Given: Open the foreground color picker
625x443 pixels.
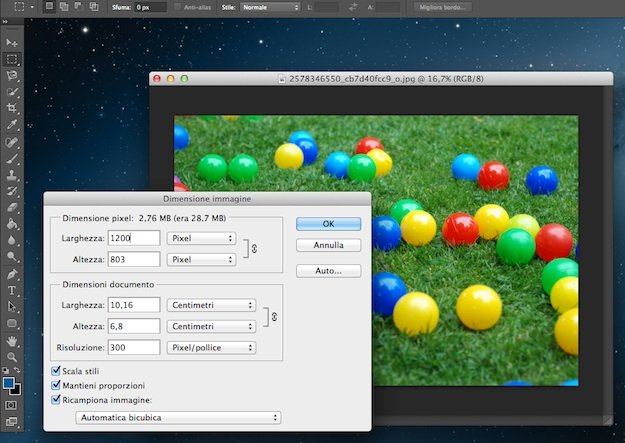Looking at the screenshot, I should pyautogui.click(x=8, y=383).
